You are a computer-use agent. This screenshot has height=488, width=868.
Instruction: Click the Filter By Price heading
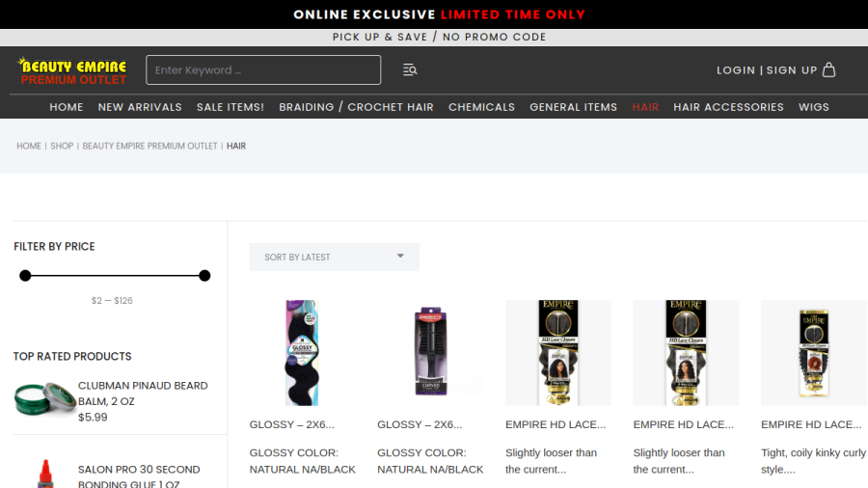click(54, 247)
